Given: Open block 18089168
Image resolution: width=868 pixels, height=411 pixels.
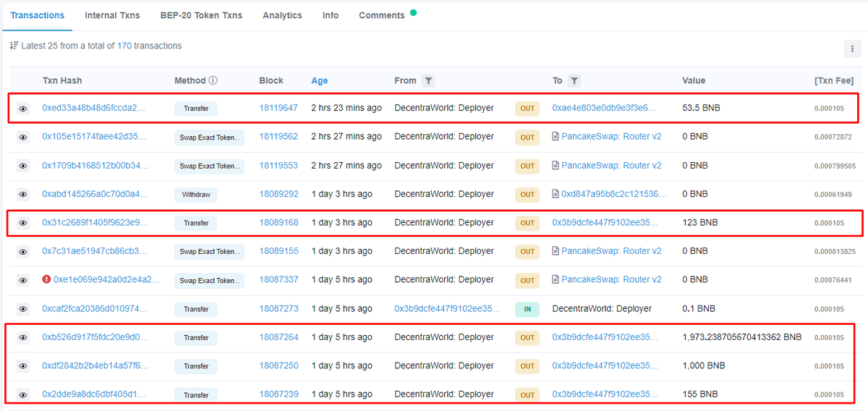Looking at the screenshot, I should point(278,222).
